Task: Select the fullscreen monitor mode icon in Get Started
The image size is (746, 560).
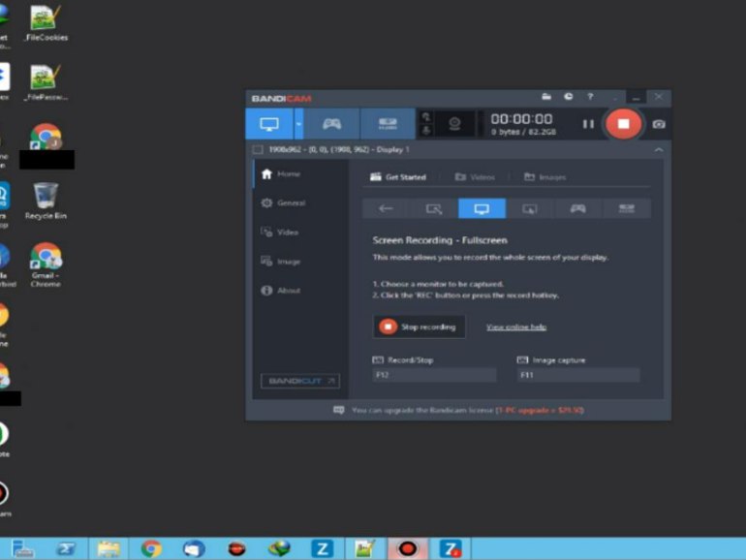Action: click(482, 209)
